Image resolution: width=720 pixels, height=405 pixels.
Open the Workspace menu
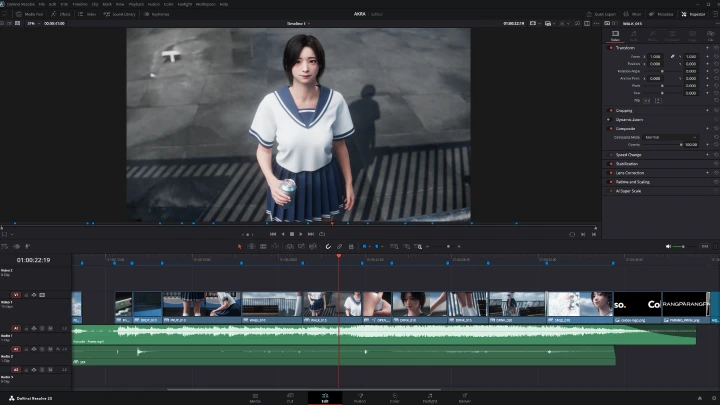[205, 4]
